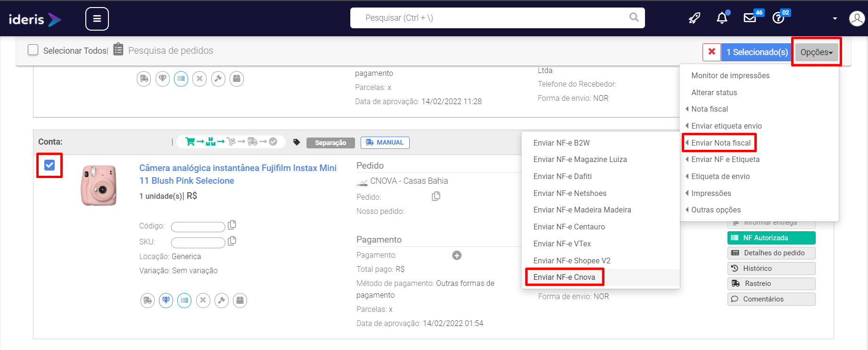Open the notifications bell
The image size is (868, 350).
coord(722,18)
